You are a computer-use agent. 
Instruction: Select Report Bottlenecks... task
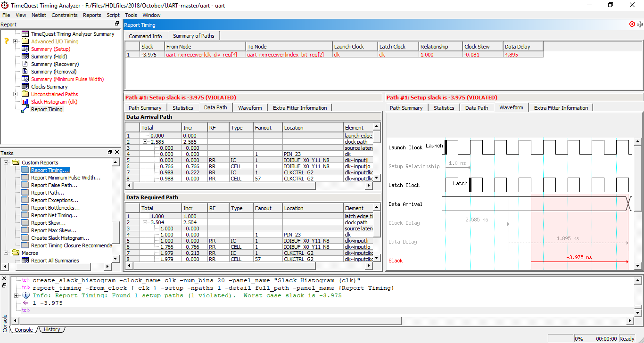coord(55,208)
